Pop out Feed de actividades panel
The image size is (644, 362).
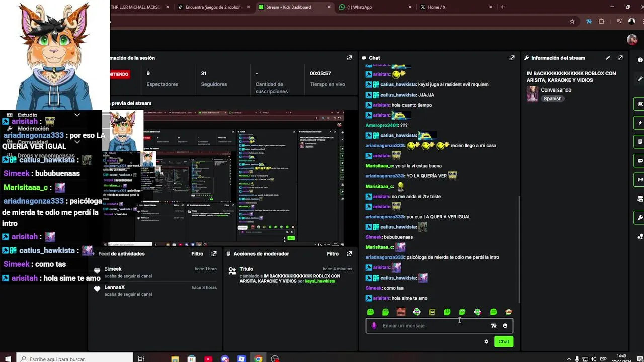pyautogui.click(x=214, y=254)
